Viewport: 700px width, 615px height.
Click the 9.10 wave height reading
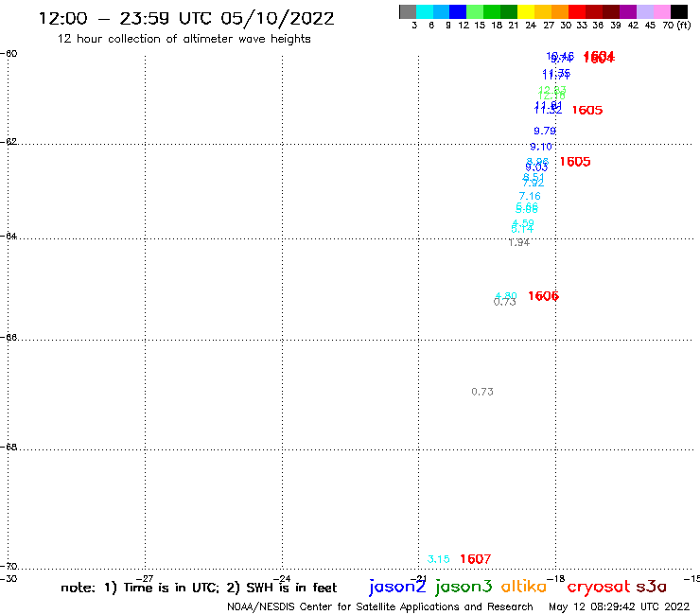(541, 147)
